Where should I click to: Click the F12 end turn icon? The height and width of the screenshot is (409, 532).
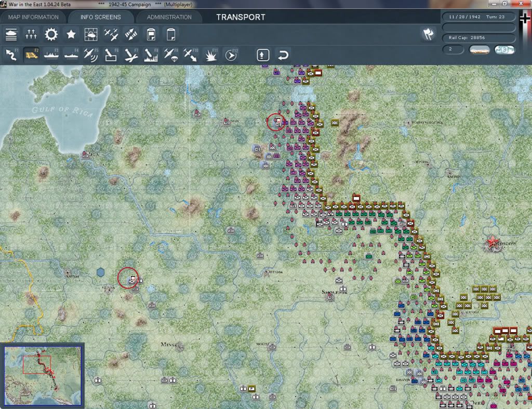coord(231,55)
